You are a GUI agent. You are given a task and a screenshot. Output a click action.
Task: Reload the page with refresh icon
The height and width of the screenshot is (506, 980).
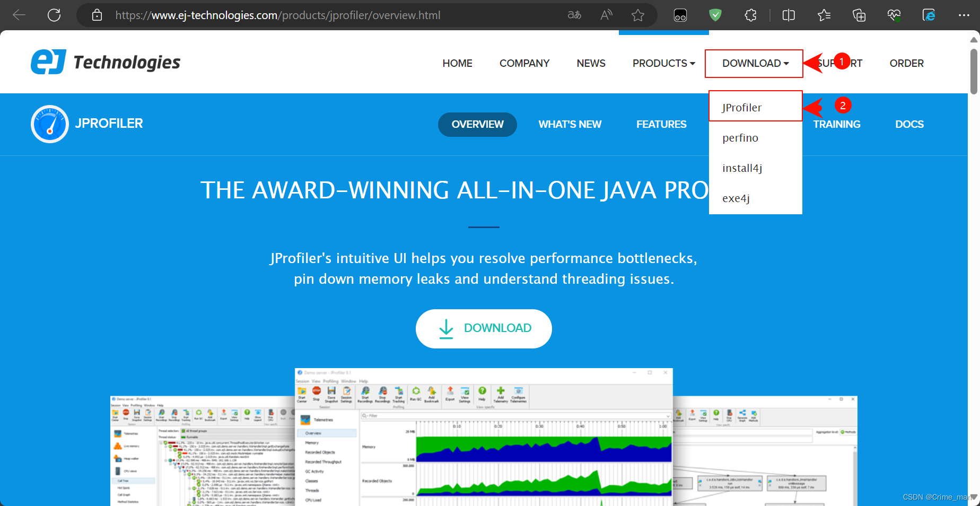(x=54, y=15)
